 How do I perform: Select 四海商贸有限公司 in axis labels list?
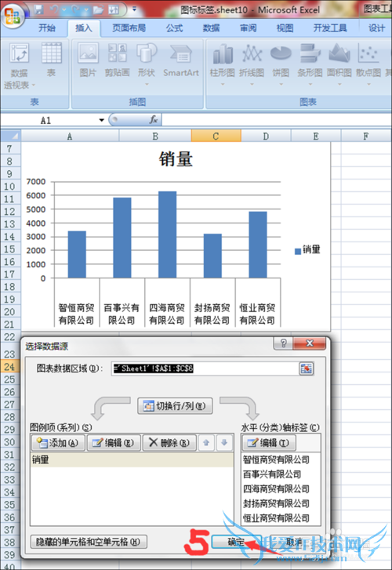click(x=281, y=489)
